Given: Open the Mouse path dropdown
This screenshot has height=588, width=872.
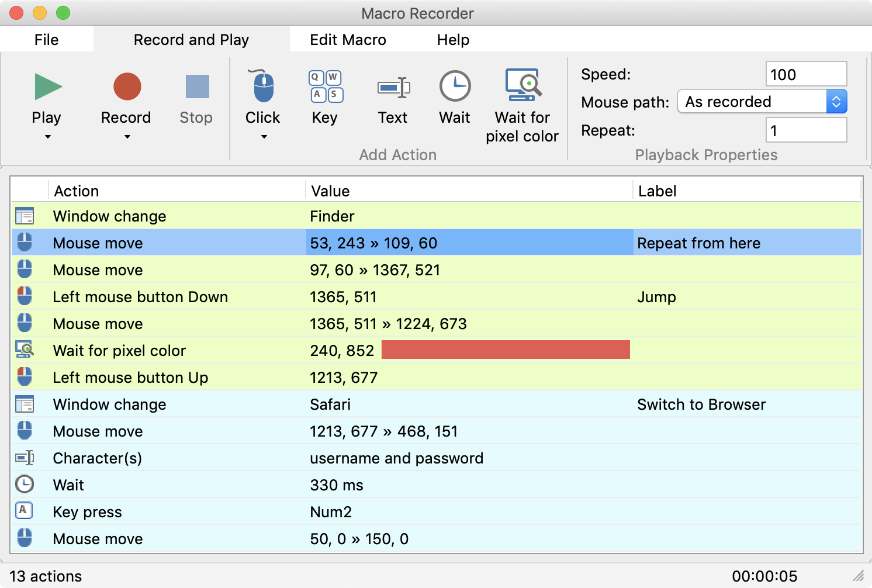Looking at the screenshot, I should pos(837,101).
